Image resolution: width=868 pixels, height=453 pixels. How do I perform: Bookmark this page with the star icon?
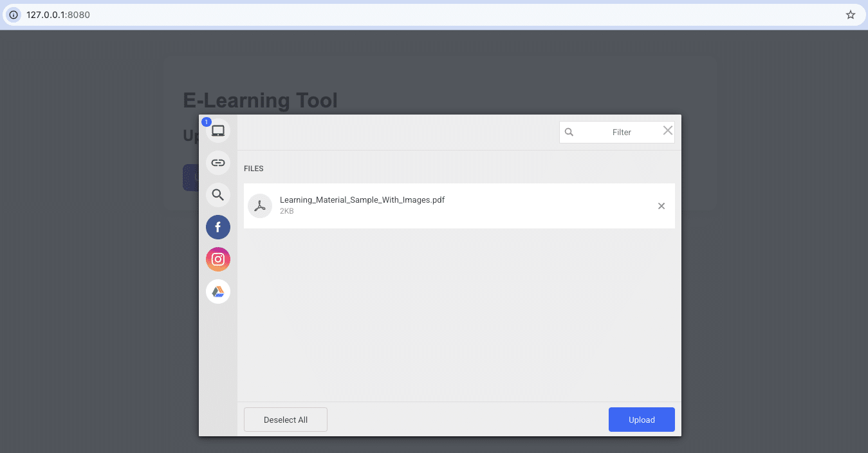(850, 15)
